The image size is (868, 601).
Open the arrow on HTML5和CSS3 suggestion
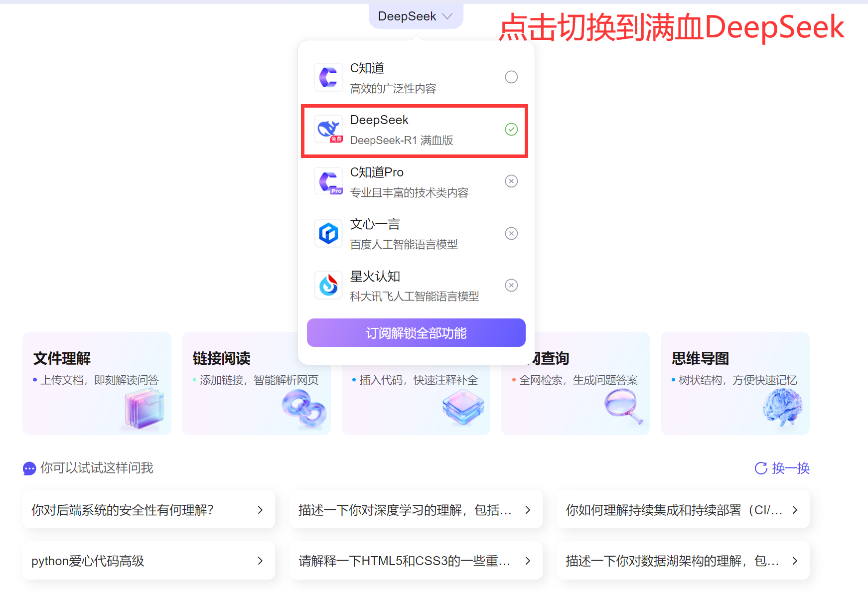(528, 561)
